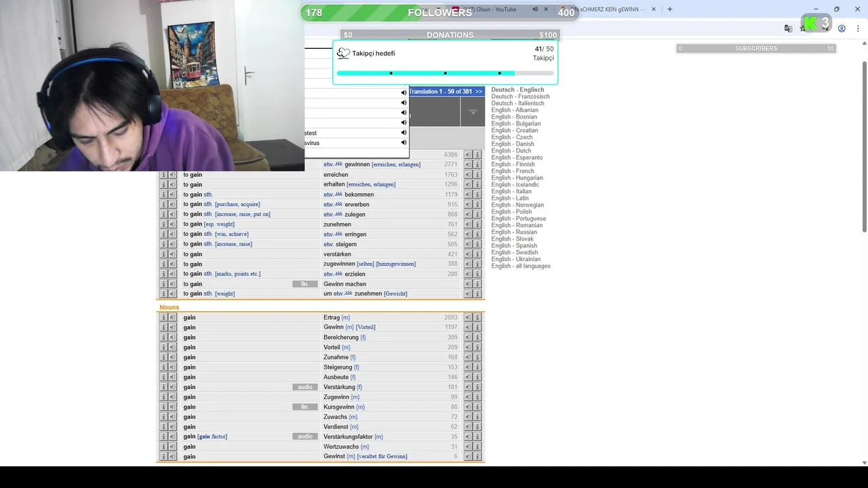Open right info icon for 'Wertzuwachs' row

pos(477,447)
